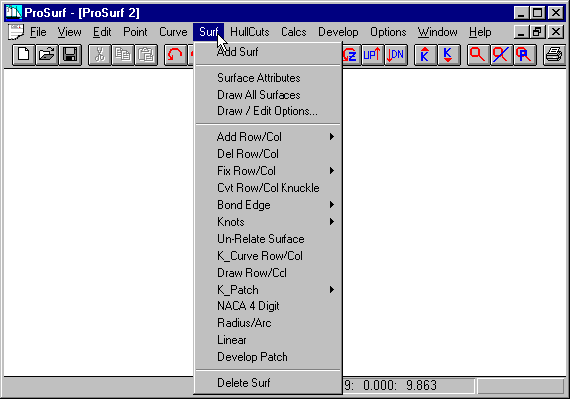Choose Add Surf from menu
The image size is (570, 400).
268,52
